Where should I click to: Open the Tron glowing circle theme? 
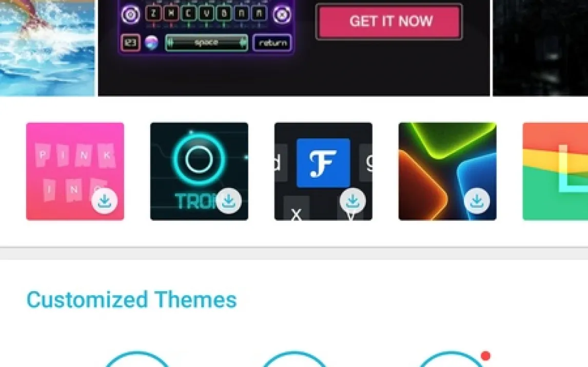coord(199,171)
